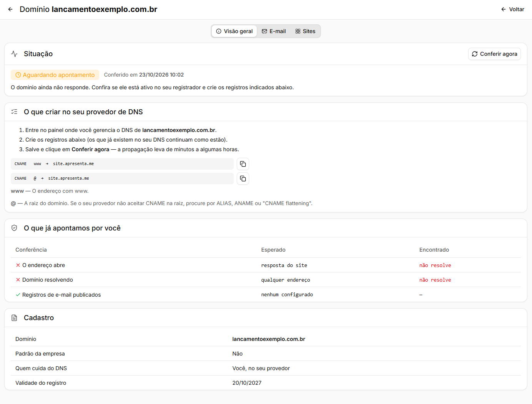Click the shield icon beside apontamos heading
This screenshot has width=532, height=404.
click(x=14, y=228)
